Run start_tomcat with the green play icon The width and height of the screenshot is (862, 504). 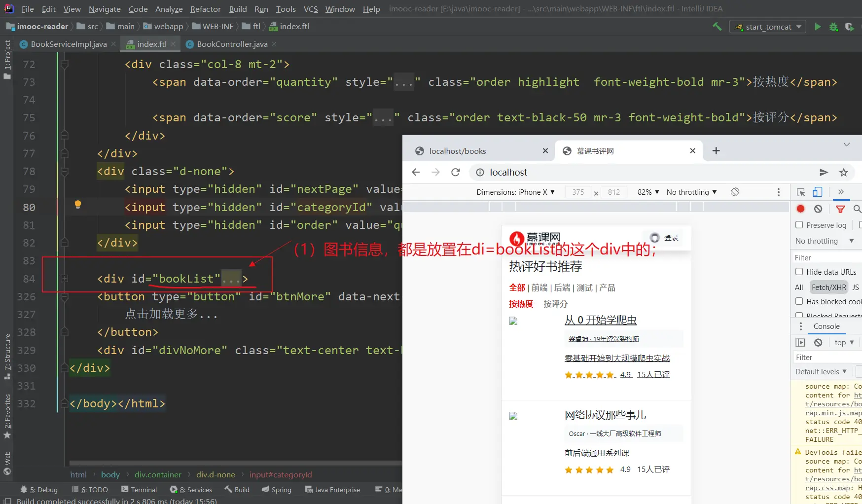point(818,27)
